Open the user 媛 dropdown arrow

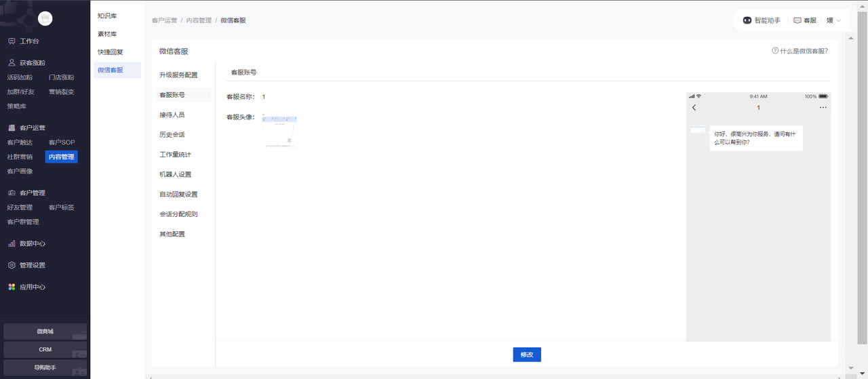pyautogui.click(x=839, y=20)
